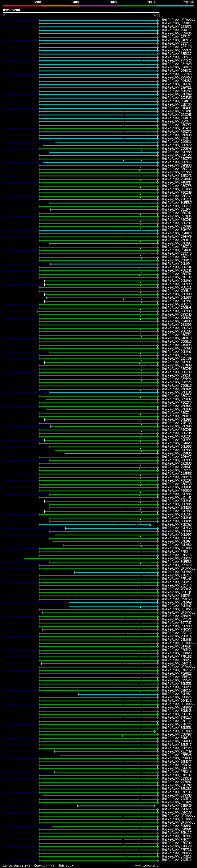Click the green ~80% identity legend segment
Viewport: 197px width, 868px height.
point(137,6)
